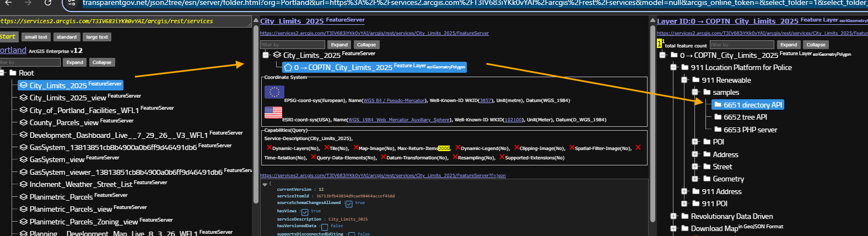868x236 pixels.
Task: Click the 6651 directory API folder icon
Action: (718, 105)
